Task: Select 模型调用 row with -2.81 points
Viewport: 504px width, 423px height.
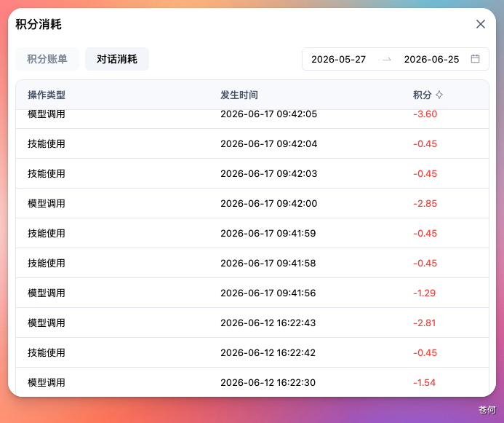Action: tap(252, 323)
